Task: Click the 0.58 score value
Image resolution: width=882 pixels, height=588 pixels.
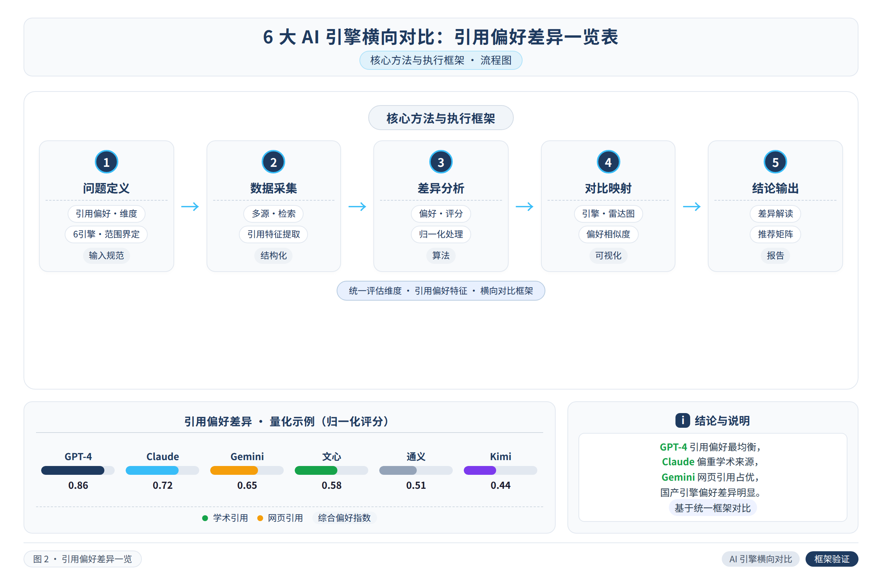Action: point(331,485)
